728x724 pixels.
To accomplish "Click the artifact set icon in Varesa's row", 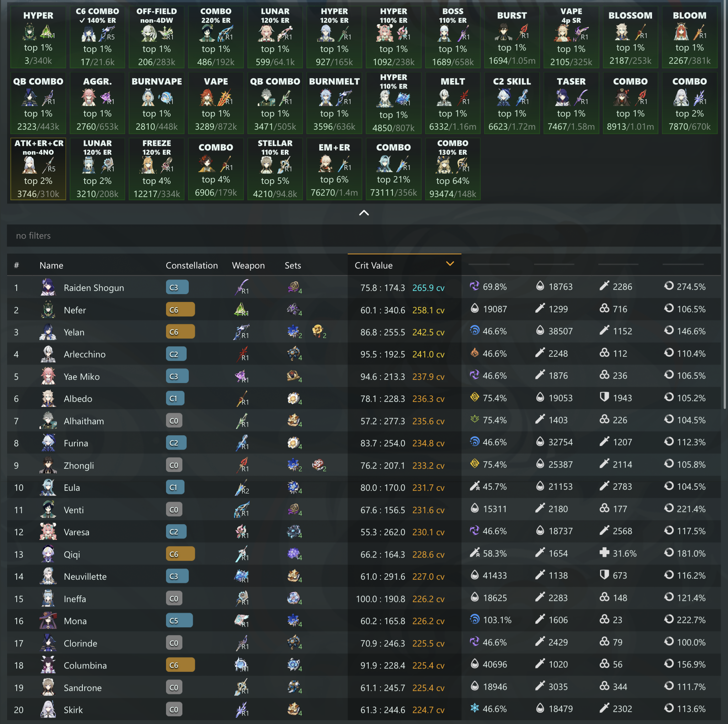I will (x=294, y=532).
